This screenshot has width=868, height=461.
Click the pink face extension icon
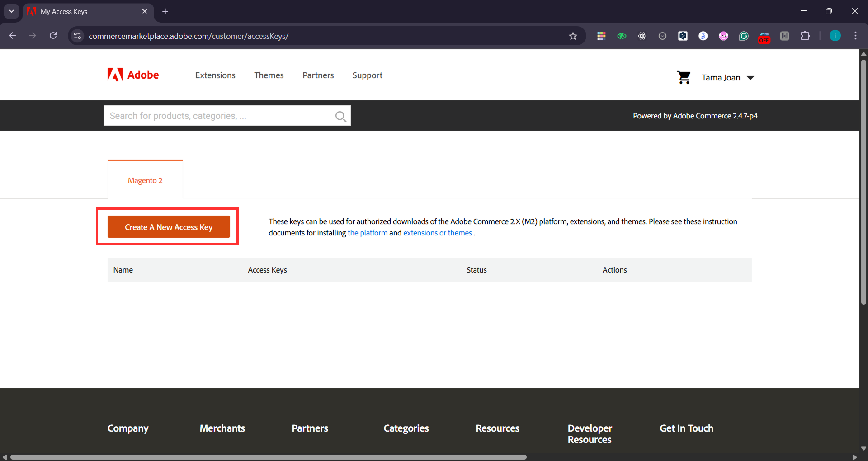click(x=723, y=36)
